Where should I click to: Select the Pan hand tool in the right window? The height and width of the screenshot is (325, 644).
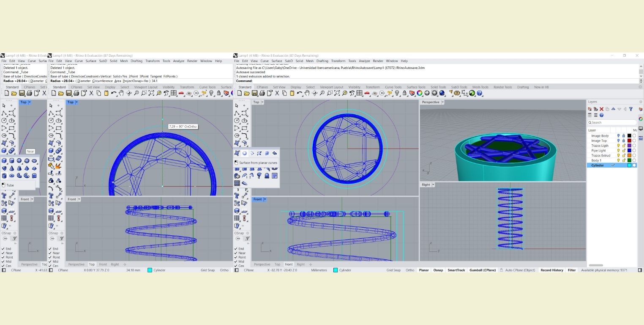307,93
